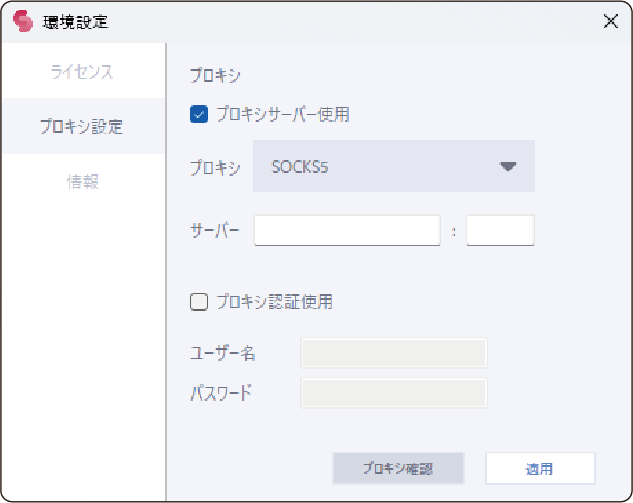Image resolution: width=633 pixels, height=503 pixels.
Task: Enable the プロキシ認証使用 checkbox
Action: pos(198,301)
